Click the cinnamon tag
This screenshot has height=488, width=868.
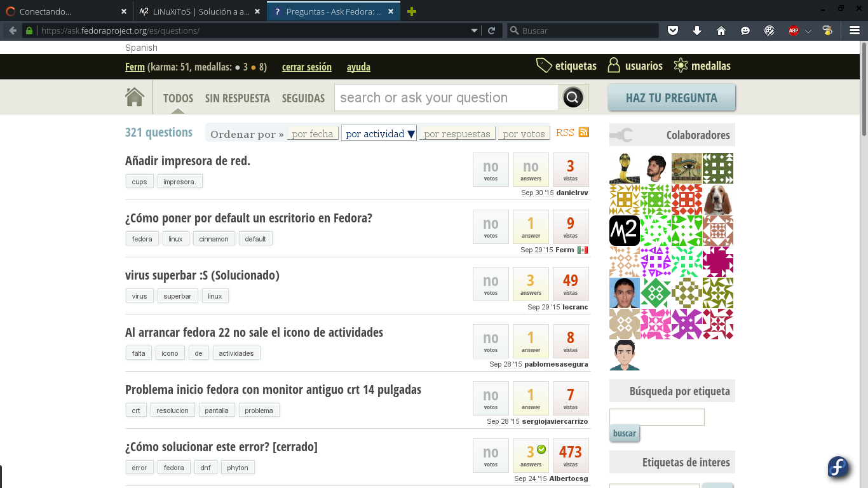tap(214, 239)
